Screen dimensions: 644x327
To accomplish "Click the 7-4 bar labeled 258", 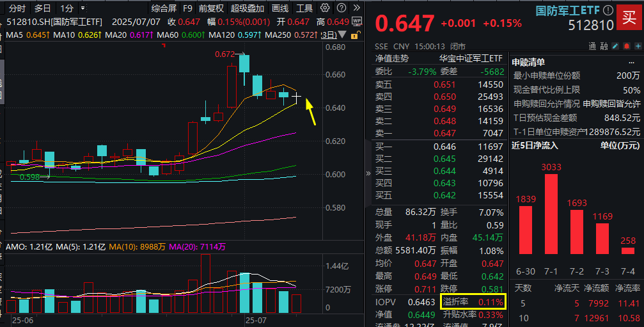I will (x=628, y=251).
